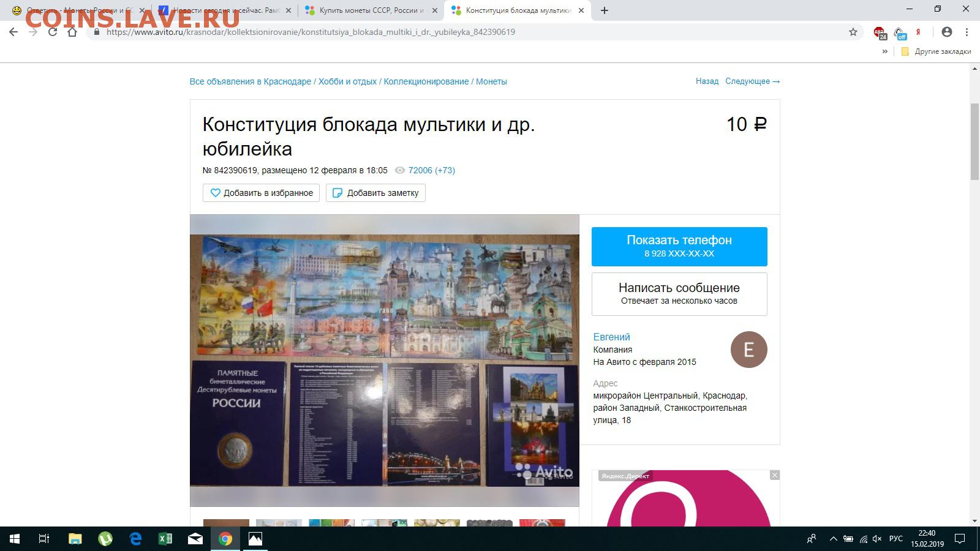Expand hidden bookmarks chevron

(884, 51)
